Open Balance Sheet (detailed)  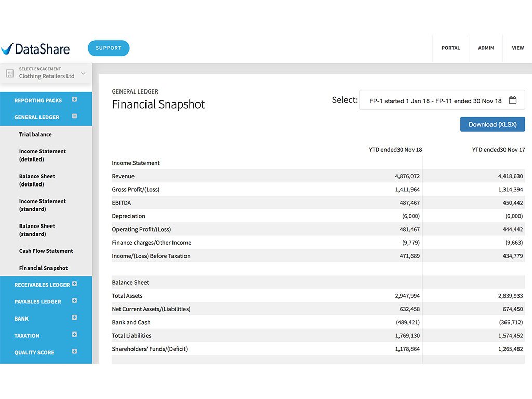37,180
